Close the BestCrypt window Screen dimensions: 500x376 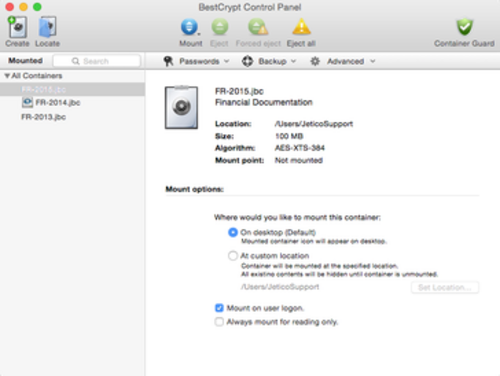(x=10, y=7)
